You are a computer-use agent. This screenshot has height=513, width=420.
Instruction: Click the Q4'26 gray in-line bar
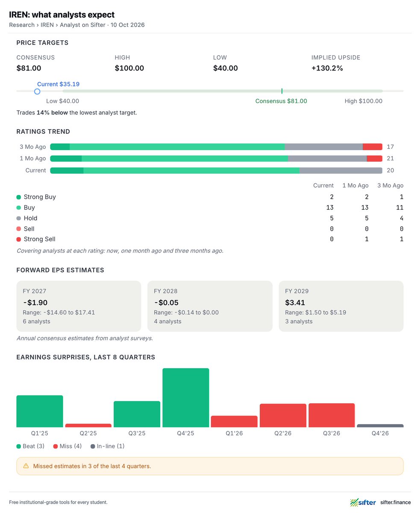380,426
